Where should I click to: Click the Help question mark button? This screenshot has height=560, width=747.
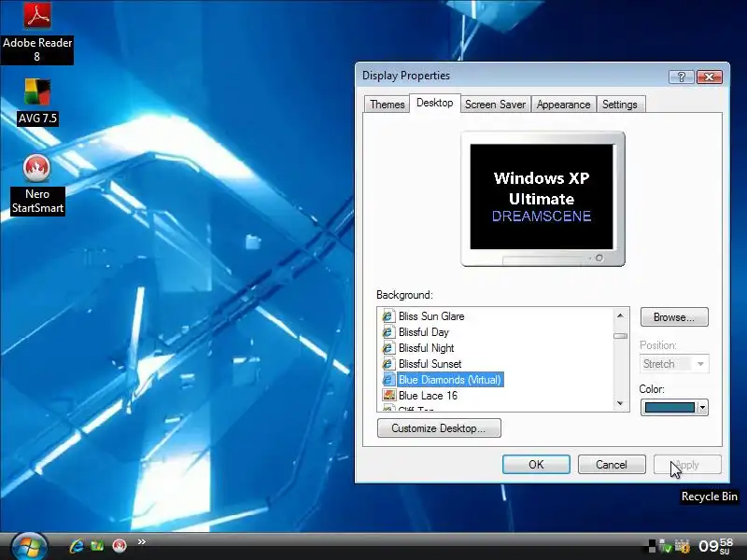(x=682, y=77)
